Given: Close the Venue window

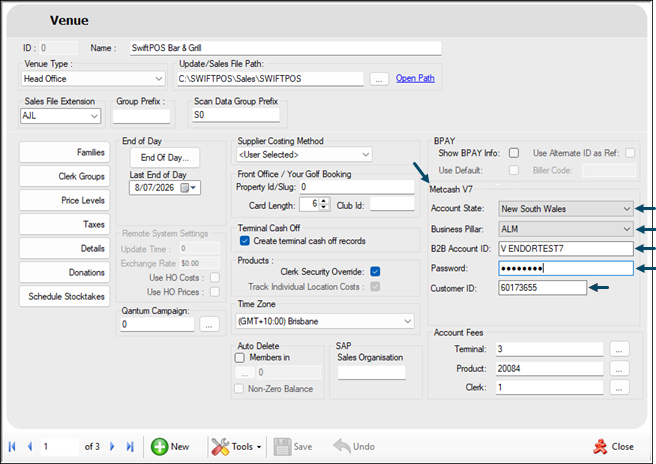Looking at the screenshot, I should [613, 446].
